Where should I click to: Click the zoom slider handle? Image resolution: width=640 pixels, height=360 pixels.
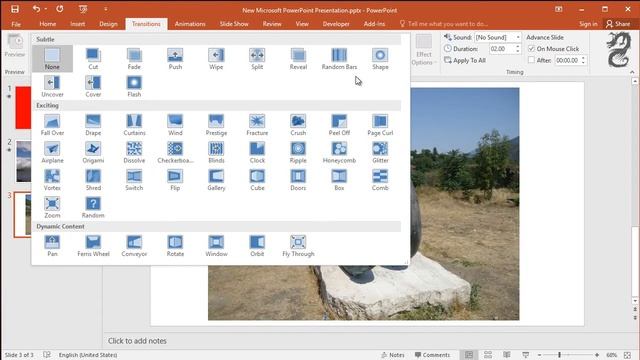[559, 355]
